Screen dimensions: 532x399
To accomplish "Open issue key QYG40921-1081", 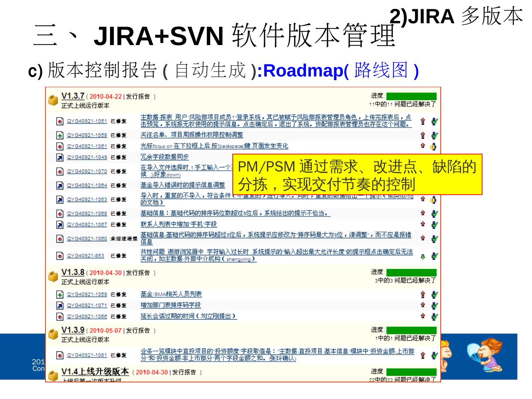I will click(87, 355).
